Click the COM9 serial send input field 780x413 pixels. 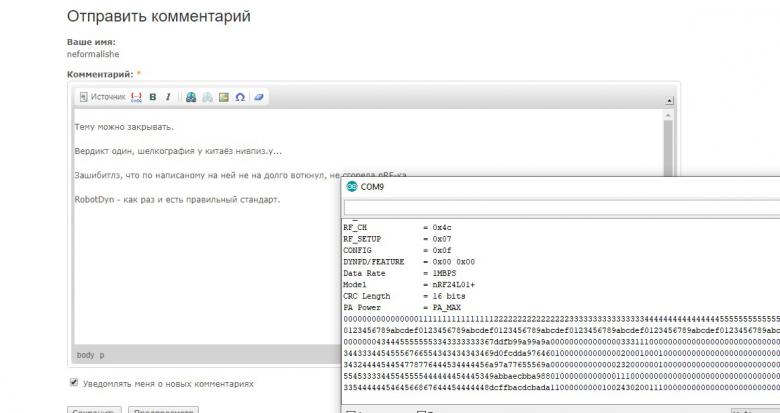[x=560, y=208]
